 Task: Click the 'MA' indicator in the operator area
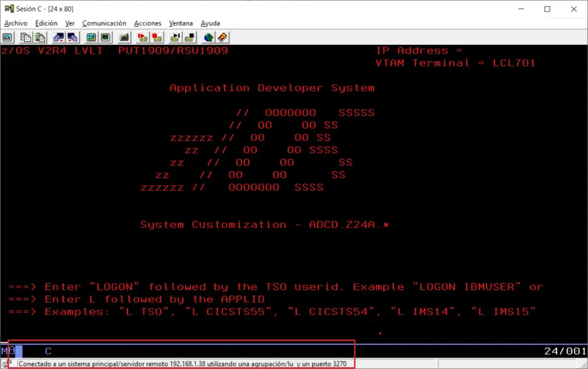[x=8, y=351]
